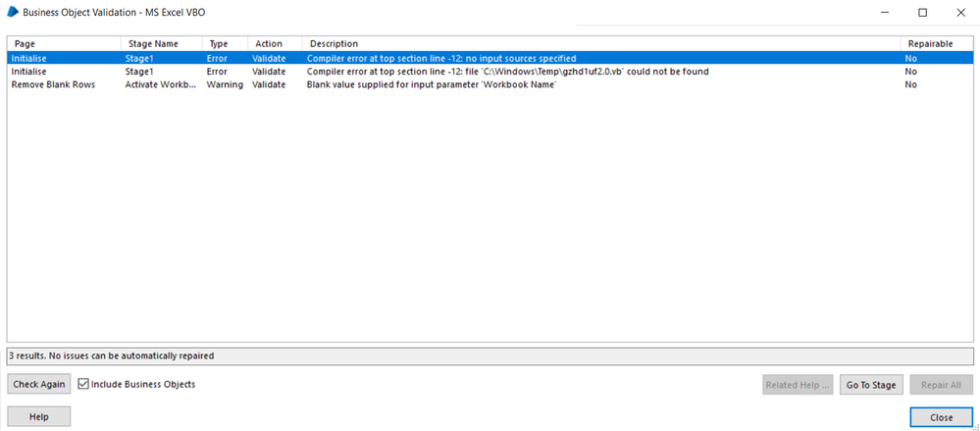Click the Close button at bottom
The height and width of the screenshot is (431, 980).
pyautogui.click(x=941, y=417)
